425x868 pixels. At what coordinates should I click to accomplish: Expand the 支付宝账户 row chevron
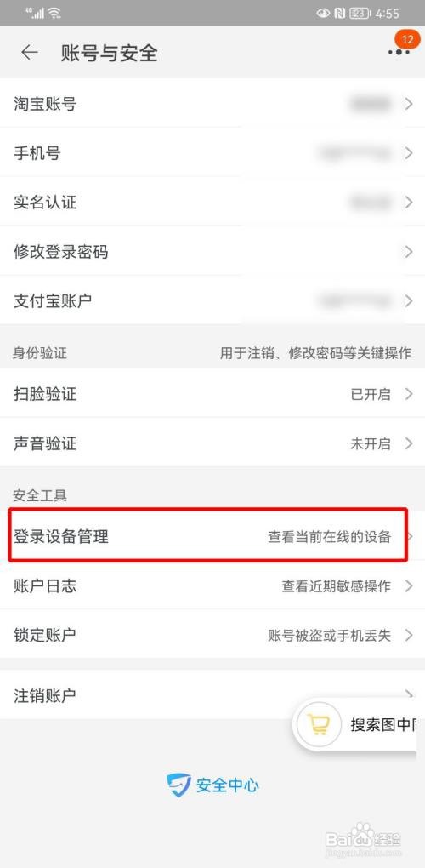point(408,301)
